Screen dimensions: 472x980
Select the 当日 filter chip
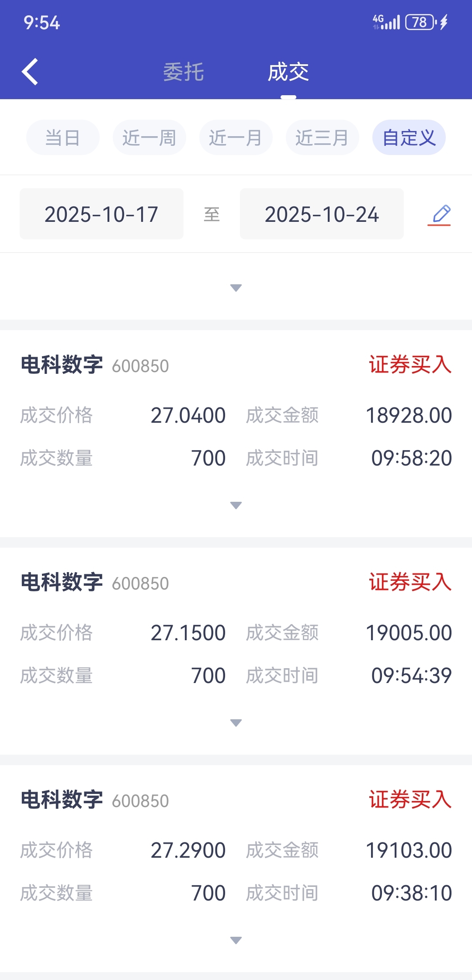(63, 138)
